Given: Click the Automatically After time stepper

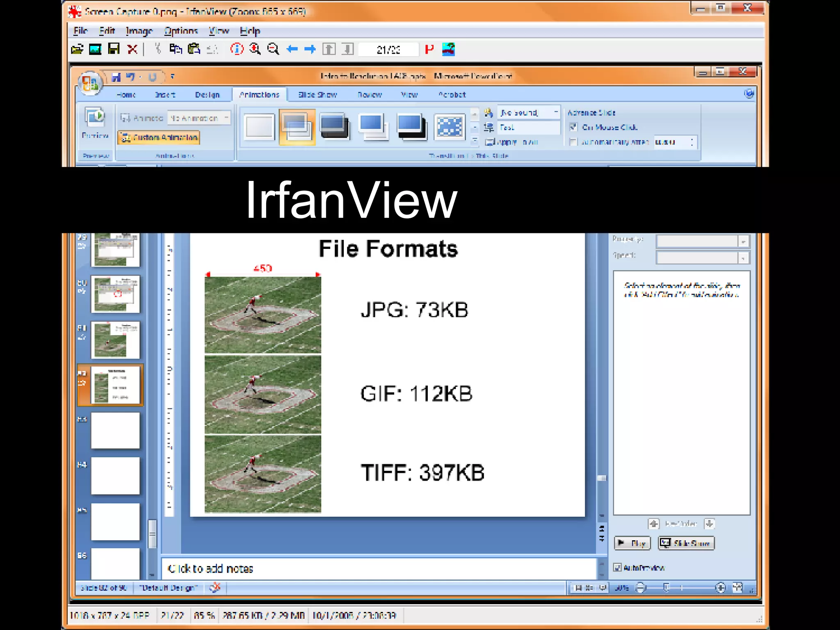Looking at the screenshot, I should coord(692,142).
